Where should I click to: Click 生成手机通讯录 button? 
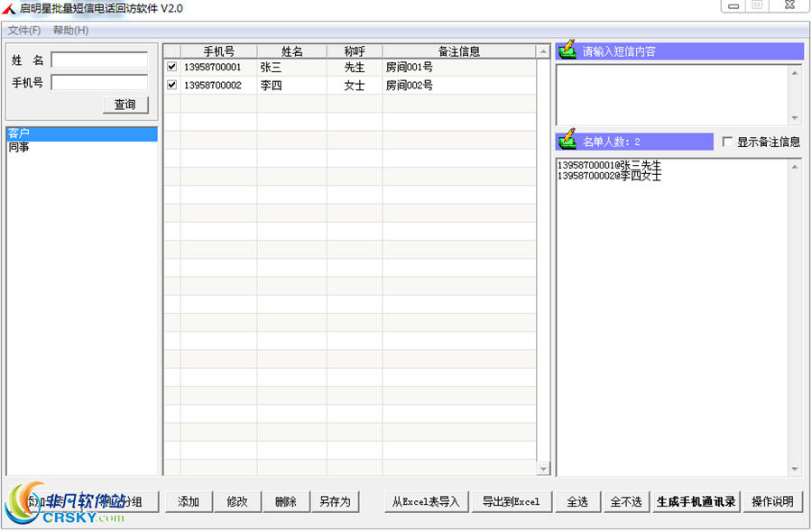(x=696, y=501)
